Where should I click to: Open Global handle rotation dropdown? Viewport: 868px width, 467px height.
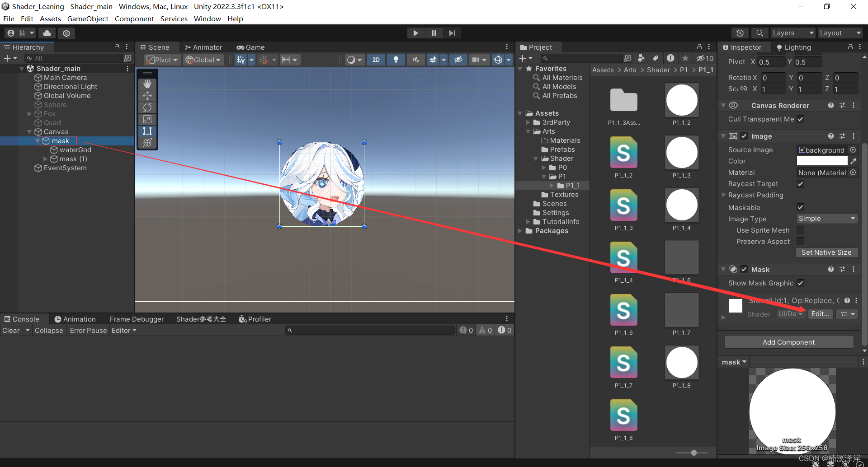tap(203, 60)
